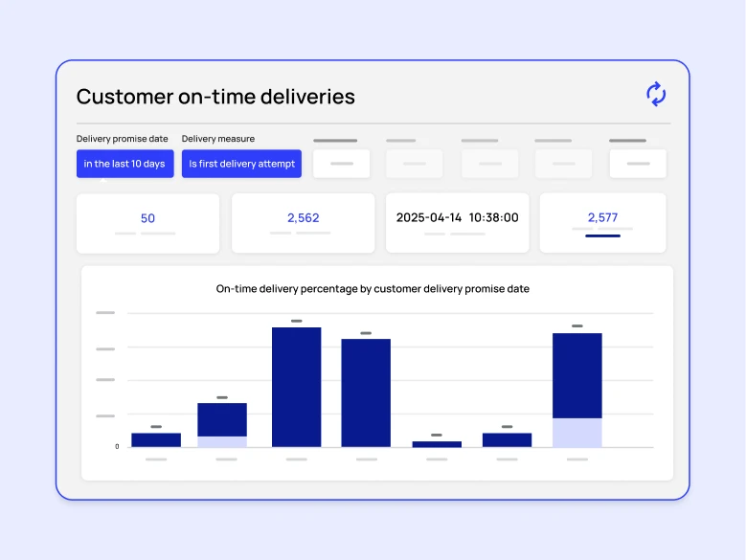Open the rightmost blank filter box
This screenshot has height=560, width=746.
click(637, 164)
